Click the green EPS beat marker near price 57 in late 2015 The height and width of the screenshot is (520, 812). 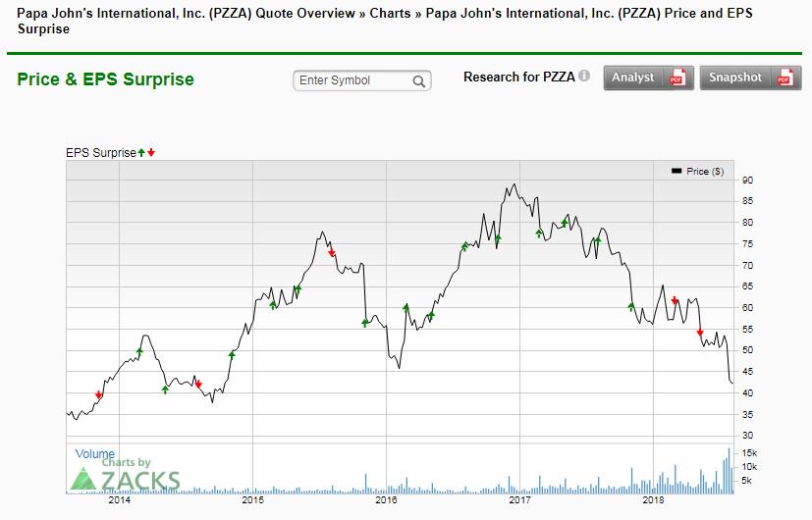coord(365,323)
